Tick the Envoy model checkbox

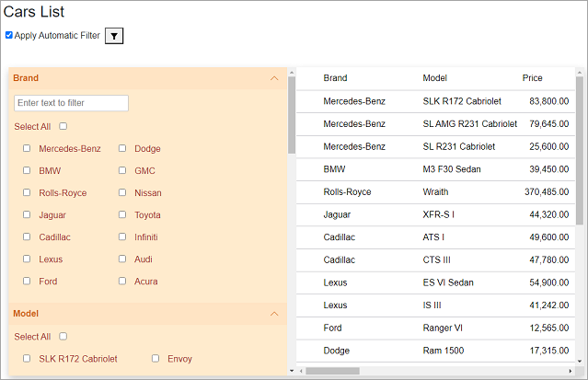point(156,358)
